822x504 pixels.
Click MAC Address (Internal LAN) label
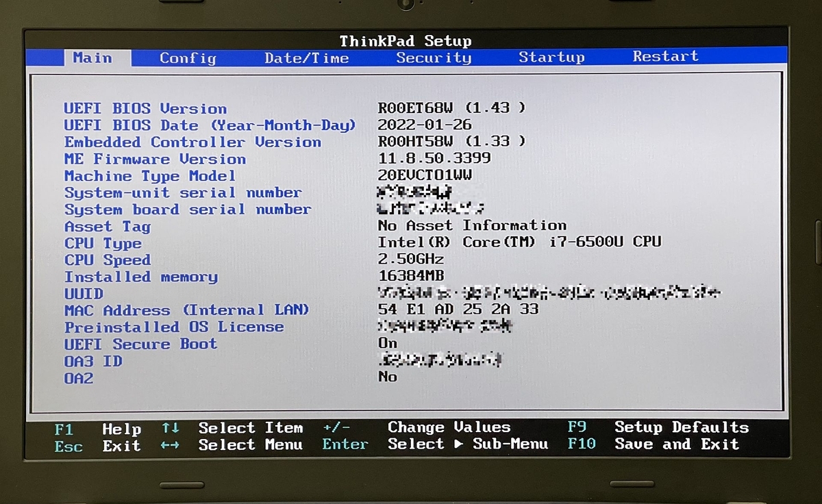pyautogui.click(x=186, y=310)
